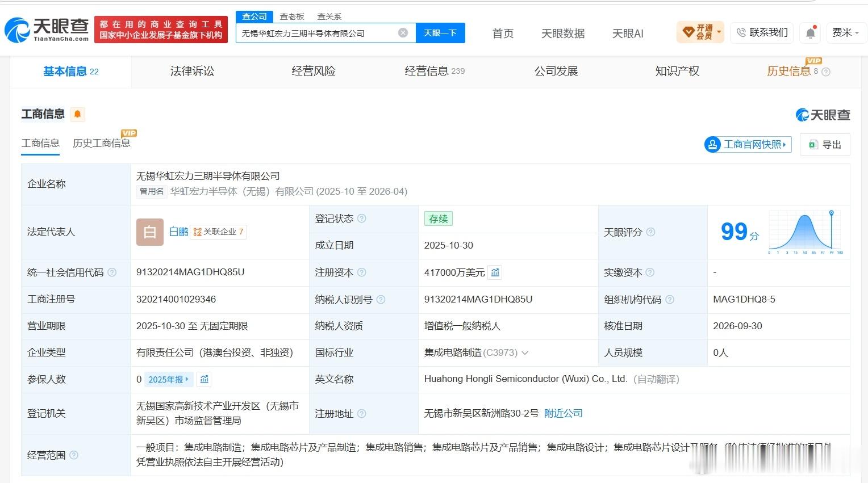The image size is (868, 483).
Task: Open the 经营风险 tab
Action: point(314,72)
